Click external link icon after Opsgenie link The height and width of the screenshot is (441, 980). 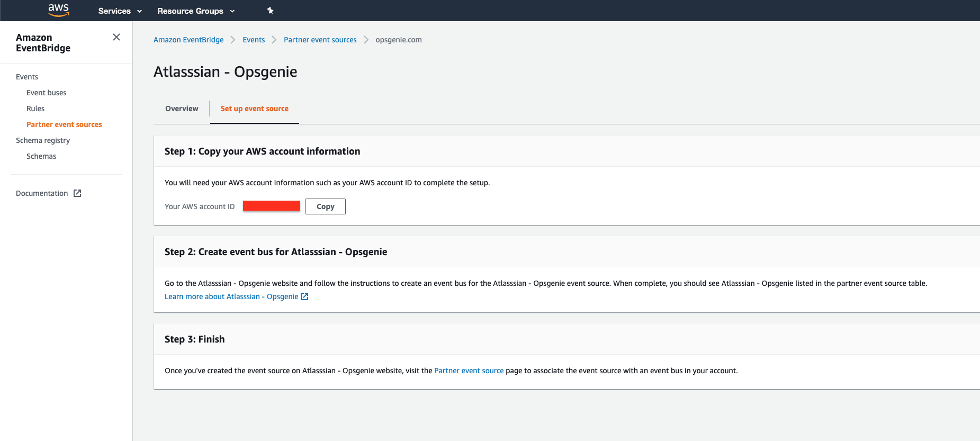[304, 296]
